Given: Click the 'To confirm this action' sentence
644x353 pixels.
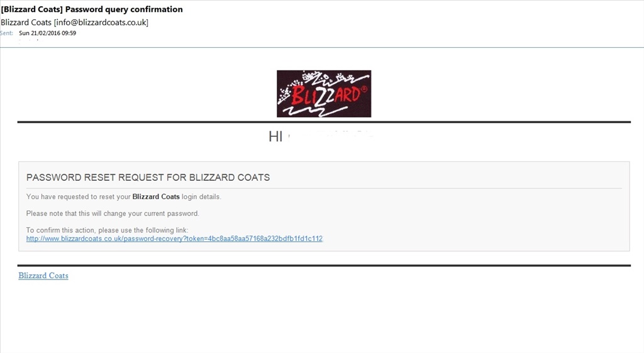Looking at the screenshot, I should (107, 230).
